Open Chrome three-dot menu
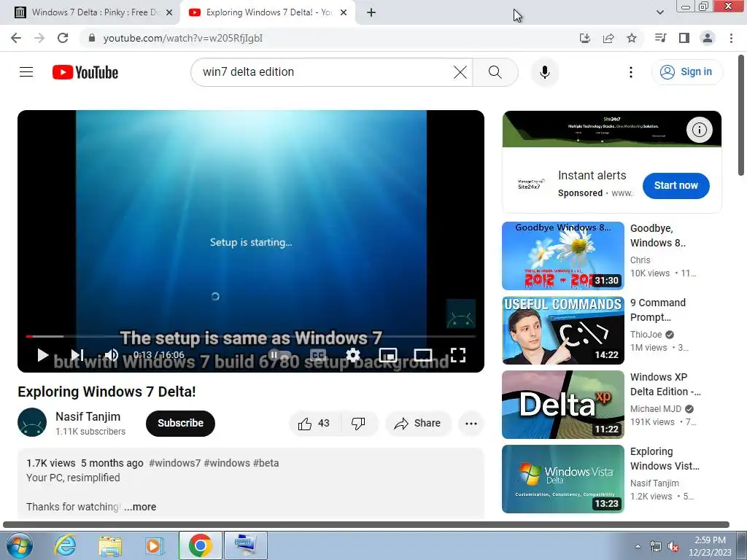This screenshot has height=560, width=747. 731,38
